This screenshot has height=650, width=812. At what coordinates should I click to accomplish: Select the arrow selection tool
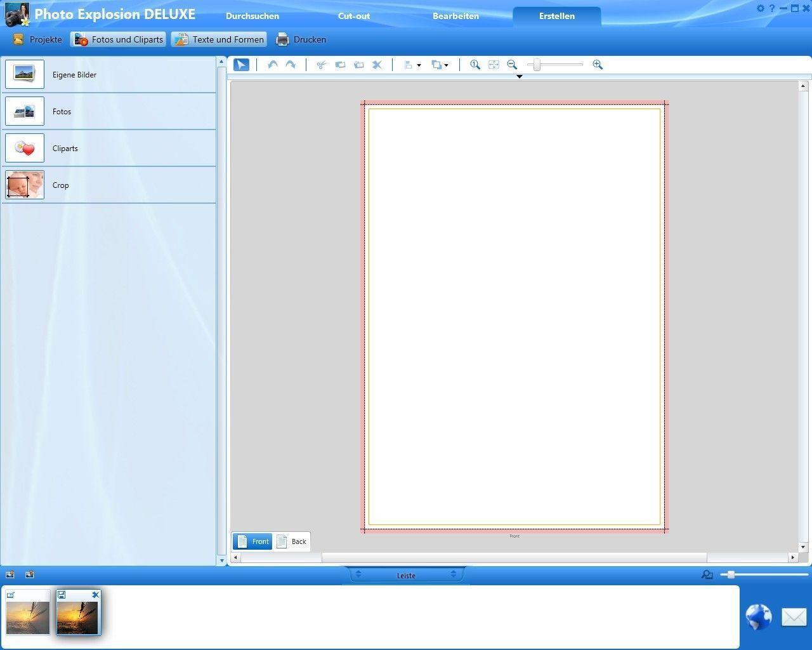point(241,65)
